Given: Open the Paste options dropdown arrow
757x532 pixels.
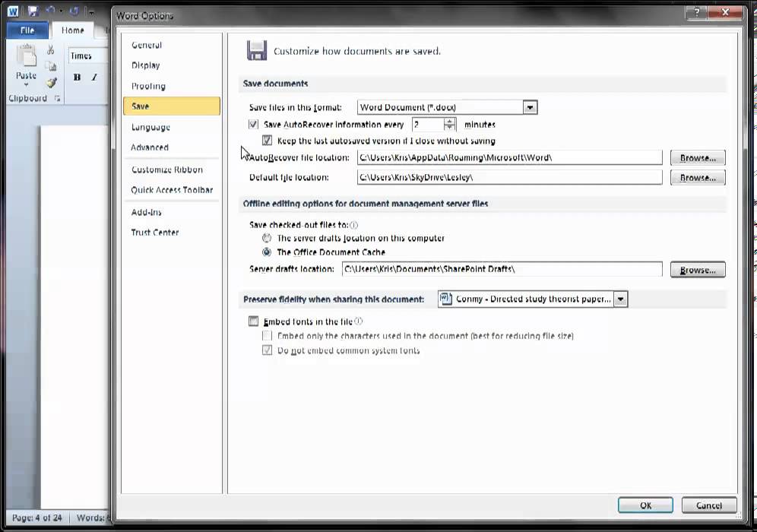Looking at the screenshot, I should click(x=26, y=84).
